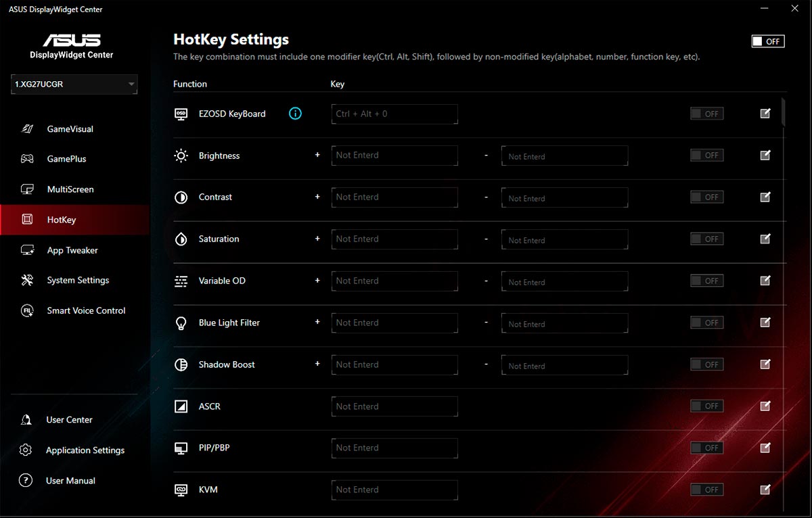Viewport: 812px width, 518px height.
Task: Turn on the PIP/PBP hotkey switch
Action: [x=706, y=448]
